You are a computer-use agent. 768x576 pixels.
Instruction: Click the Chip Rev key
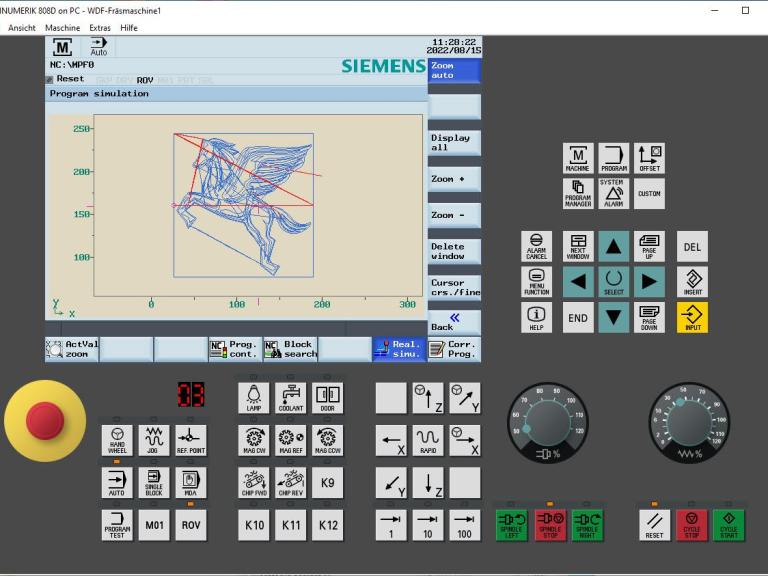[290, 482]
